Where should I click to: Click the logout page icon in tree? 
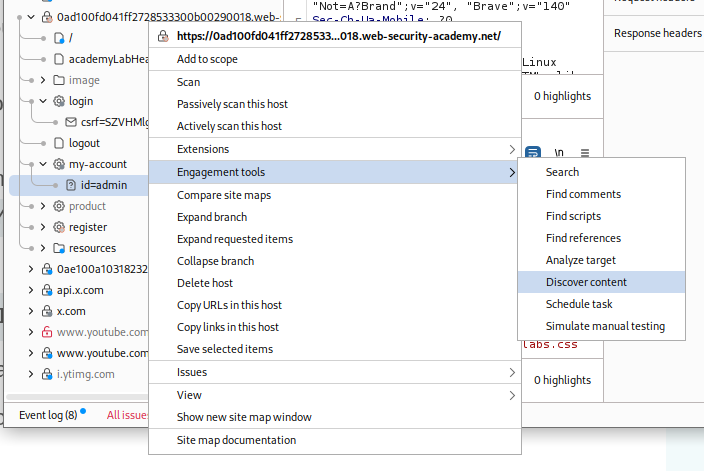[59, 143]
